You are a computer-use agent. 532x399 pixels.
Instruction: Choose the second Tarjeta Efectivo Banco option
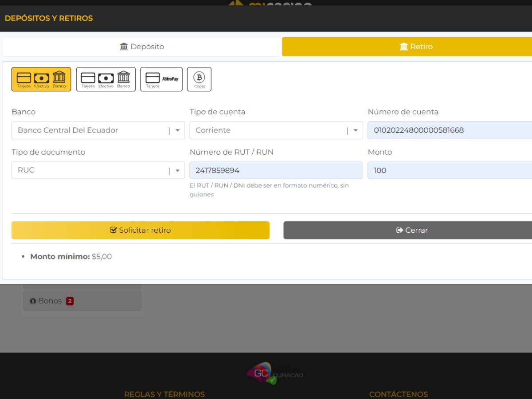coord(106,79)
